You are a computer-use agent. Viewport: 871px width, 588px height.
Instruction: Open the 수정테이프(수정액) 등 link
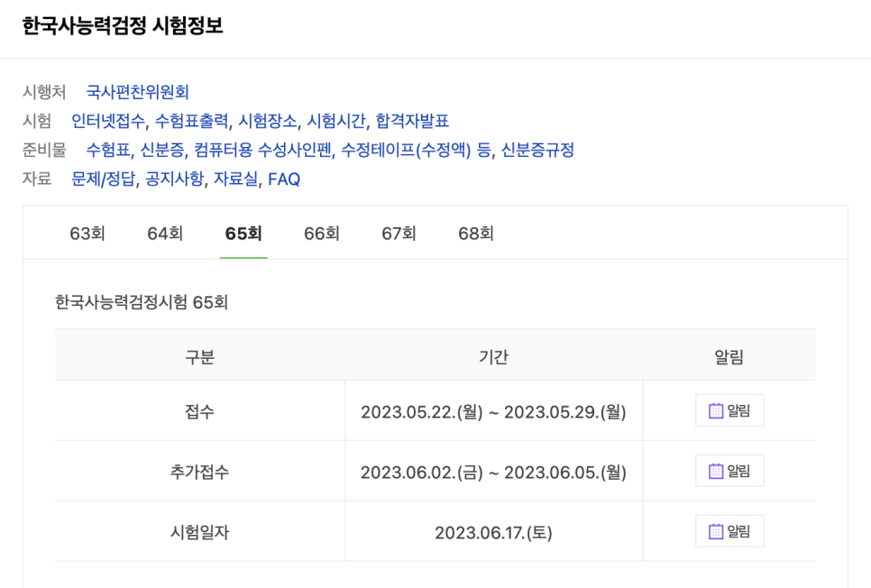pyautogui.click(x=416, y=150)
